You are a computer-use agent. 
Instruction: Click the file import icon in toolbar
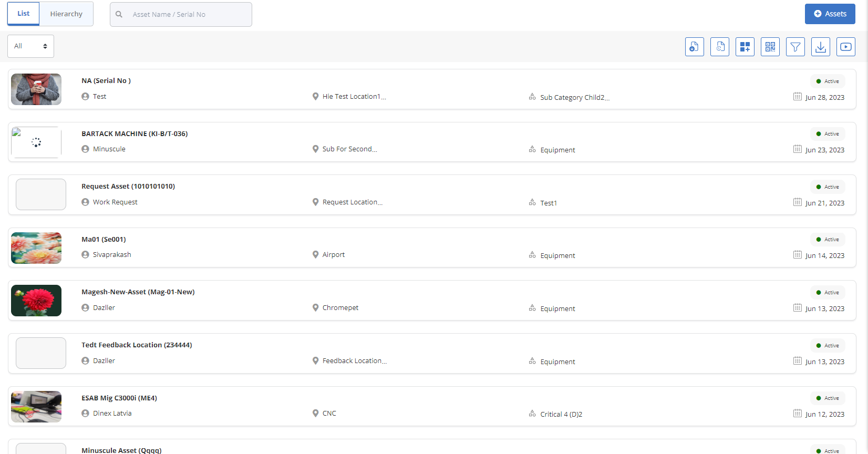coord(694,47)
